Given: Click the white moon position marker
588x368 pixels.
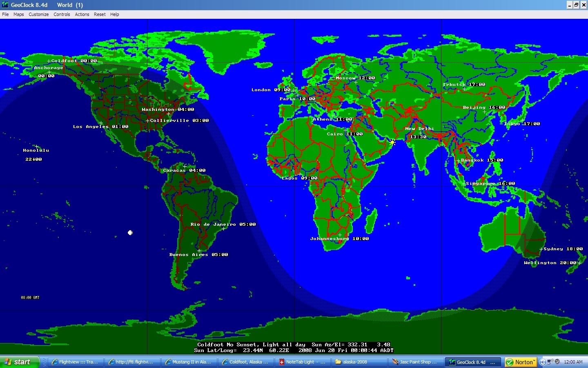Looking at the screenshot, I should tap(130, 233).
